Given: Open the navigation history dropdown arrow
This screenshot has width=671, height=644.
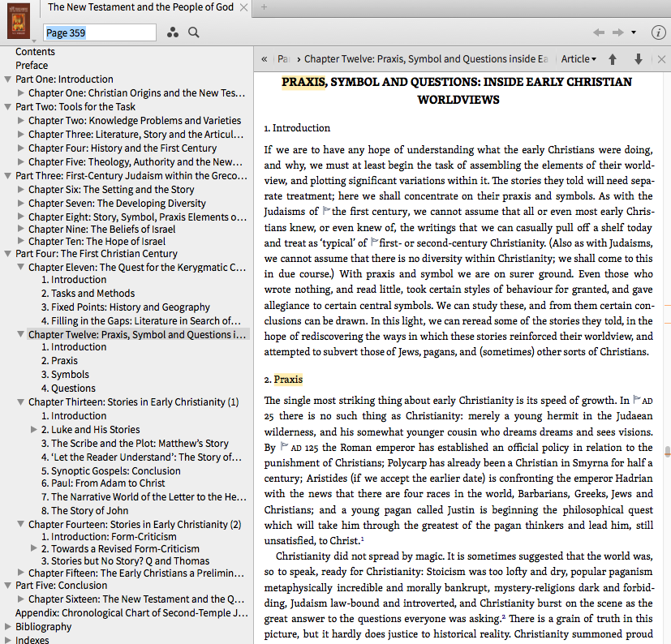Looking at the screenshot, I should [634, 32].
